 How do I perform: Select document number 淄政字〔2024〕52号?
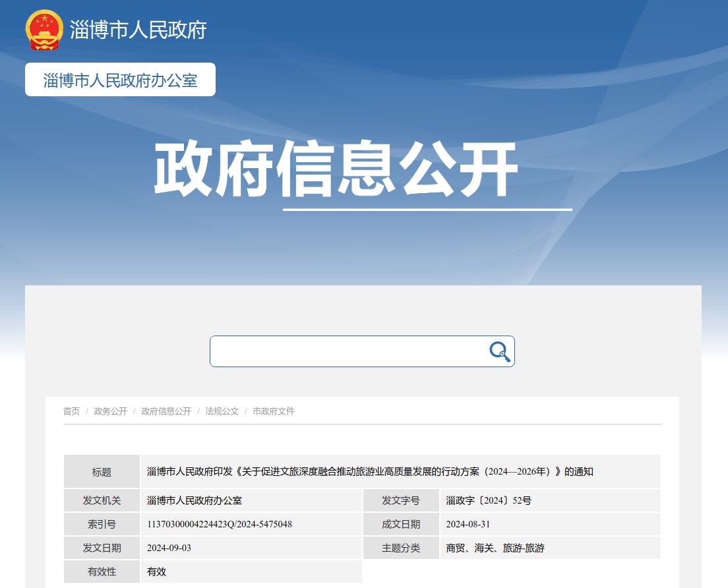(x=489, y=500)
